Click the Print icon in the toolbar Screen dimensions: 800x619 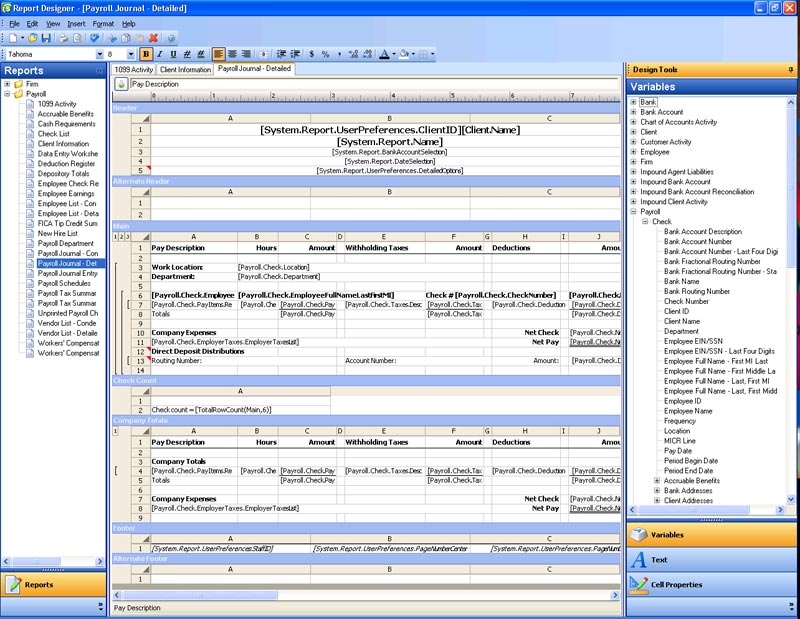click(65, 38)
